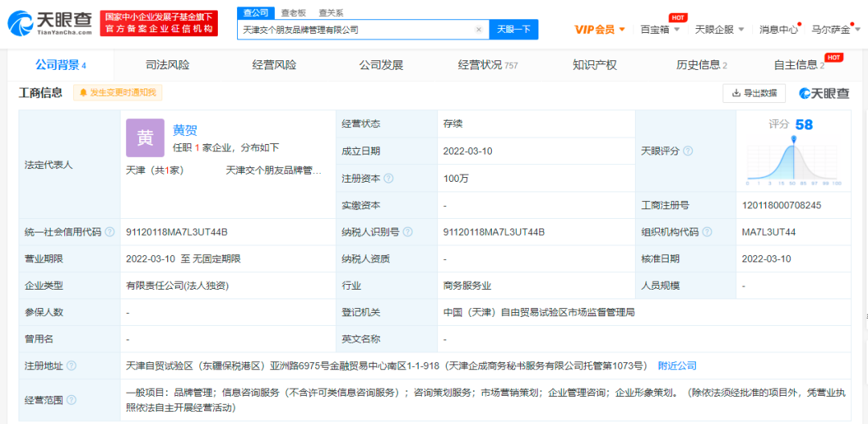Clear the search box with the X icon
This screenshot has height=424, width=868.
478,30
